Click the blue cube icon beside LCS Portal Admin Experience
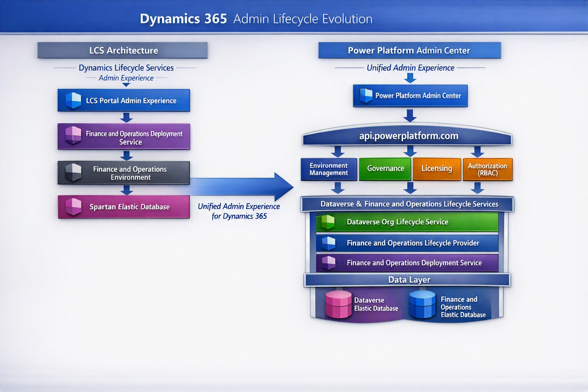Image resolution: width=588 pixels, height=392 pixels. (x=73, y=100)
